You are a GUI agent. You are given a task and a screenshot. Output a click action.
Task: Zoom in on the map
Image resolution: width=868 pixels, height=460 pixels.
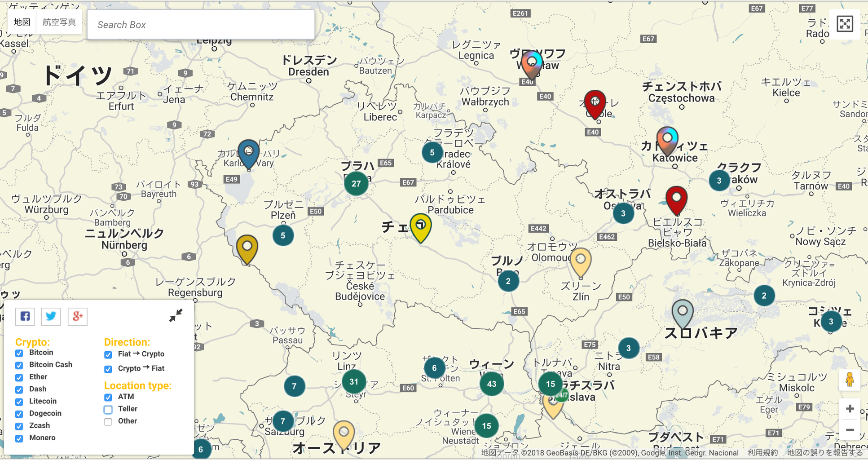coord(850,409)
